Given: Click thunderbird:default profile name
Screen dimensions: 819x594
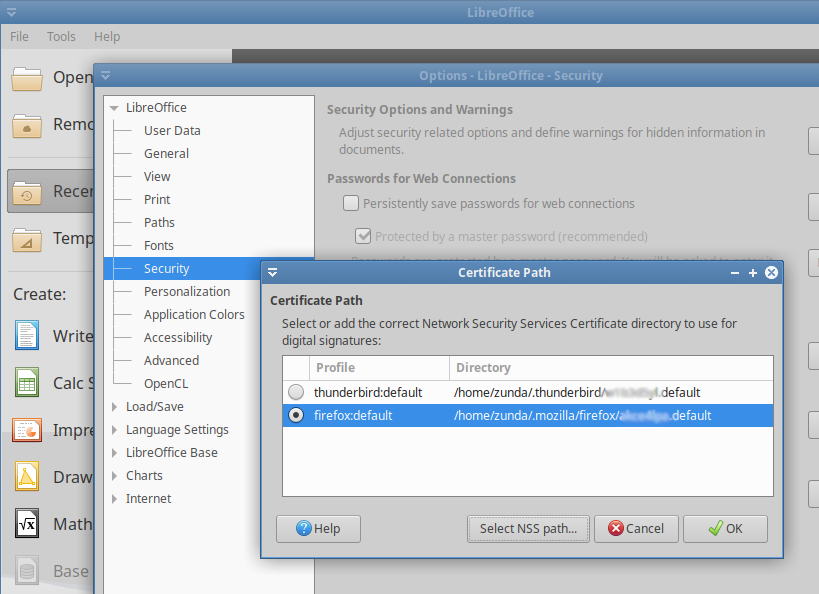Looking at the screenshot, I should [x=368, y=392].
